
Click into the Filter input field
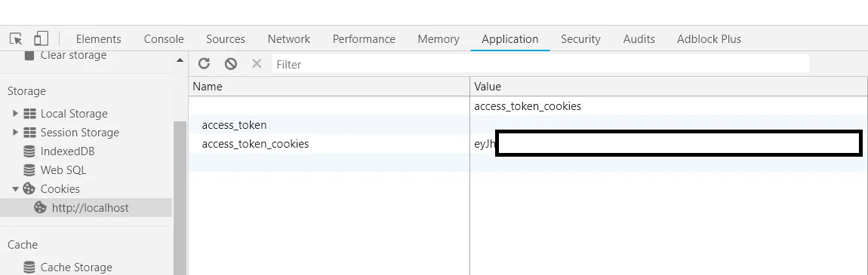click(540, 64)
